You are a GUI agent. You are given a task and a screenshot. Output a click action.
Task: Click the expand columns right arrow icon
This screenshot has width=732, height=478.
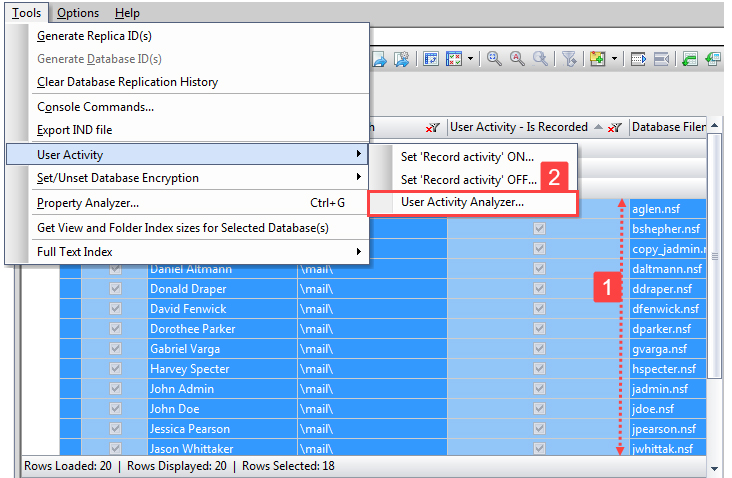(x=638, y=59)
